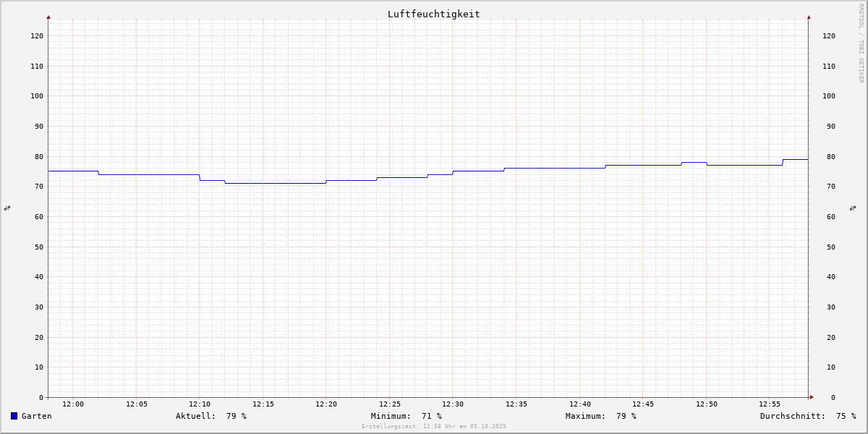Viewport: 868px width, 434px height.
Task: Click the 12:00 time axis label
Action: [73, 404]
